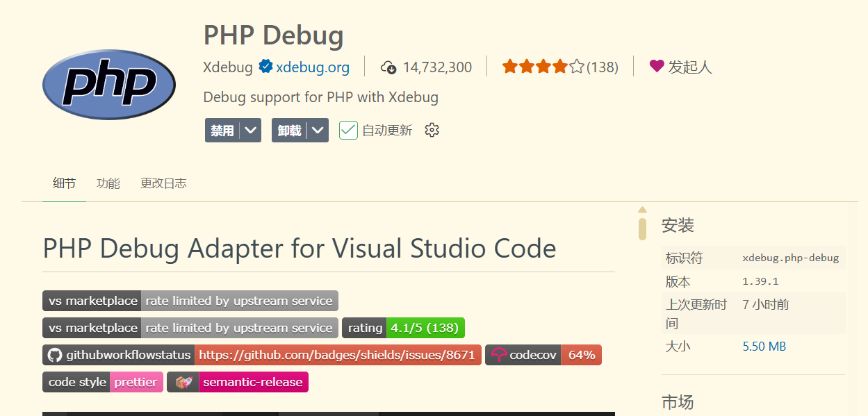This screenshot has height=416, width=868.
Task: Open the xdebug.org publisher link
Action: coord(313,67)
